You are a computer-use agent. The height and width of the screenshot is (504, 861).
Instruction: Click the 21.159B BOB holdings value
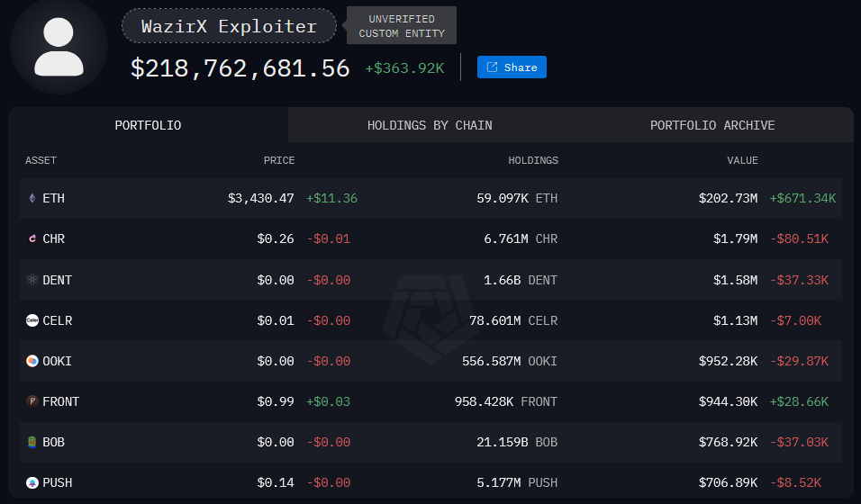click(x=517, y=442)
